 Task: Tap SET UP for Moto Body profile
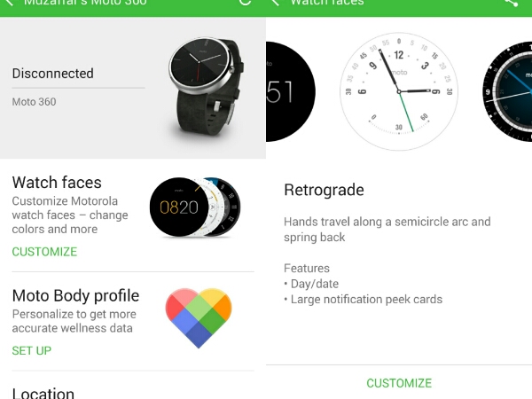[x=32, y=350]
